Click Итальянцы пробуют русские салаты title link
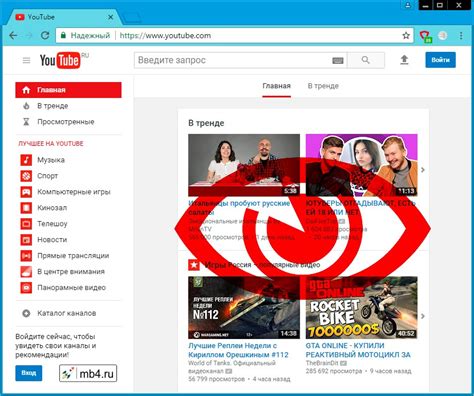 [239, 208]
